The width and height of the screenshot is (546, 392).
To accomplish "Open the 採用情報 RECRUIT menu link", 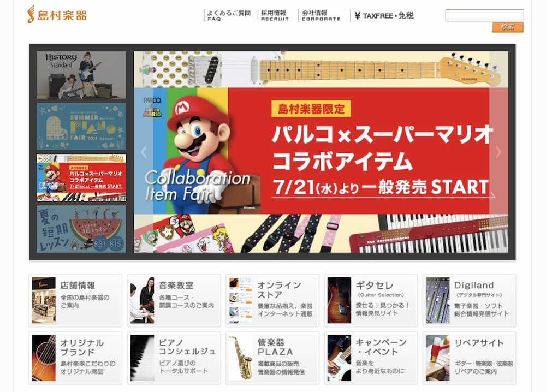I will [x=275, y=15].
